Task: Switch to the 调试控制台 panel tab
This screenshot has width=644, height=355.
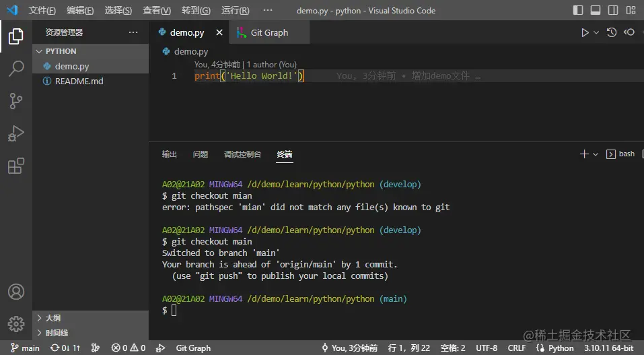Action: [x=242, y=154]
